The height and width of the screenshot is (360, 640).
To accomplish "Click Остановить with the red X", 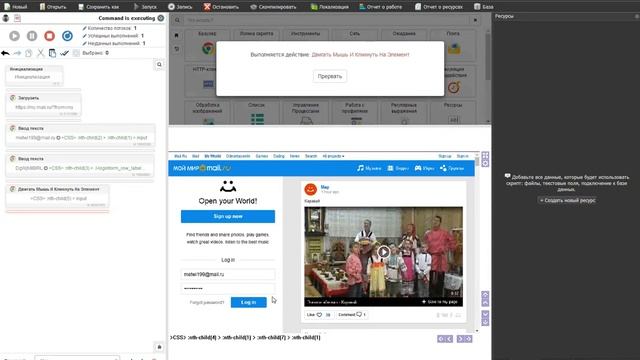I will click(x=221, y=7).
